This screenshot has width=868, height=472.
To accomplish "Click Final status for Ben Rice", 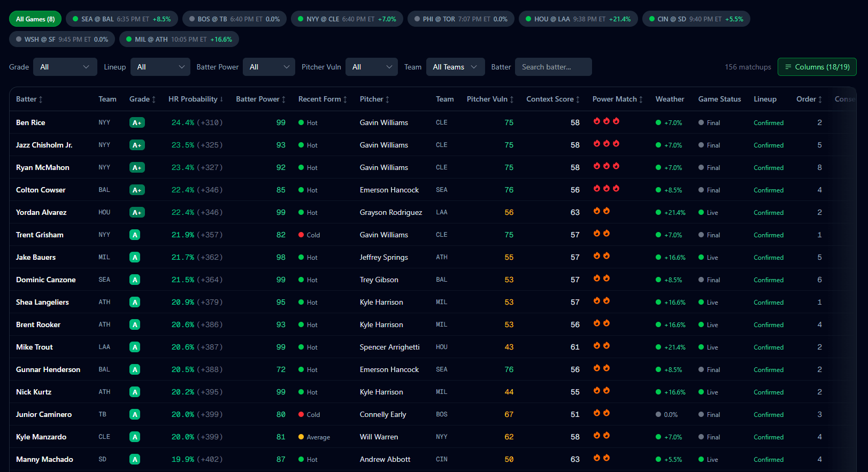I will 709,122.
